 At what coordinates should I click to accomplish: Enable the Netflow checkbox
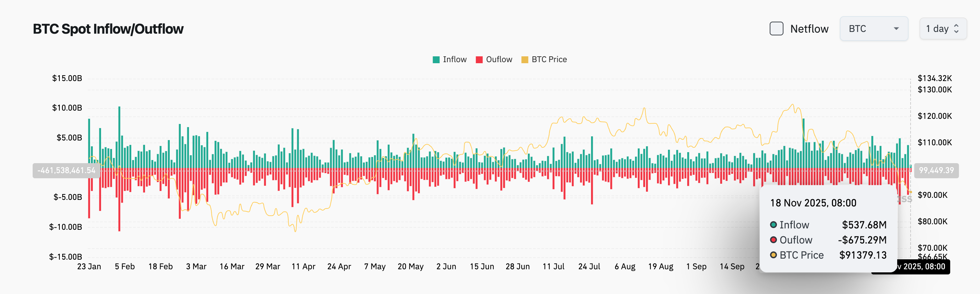[777, 28]
